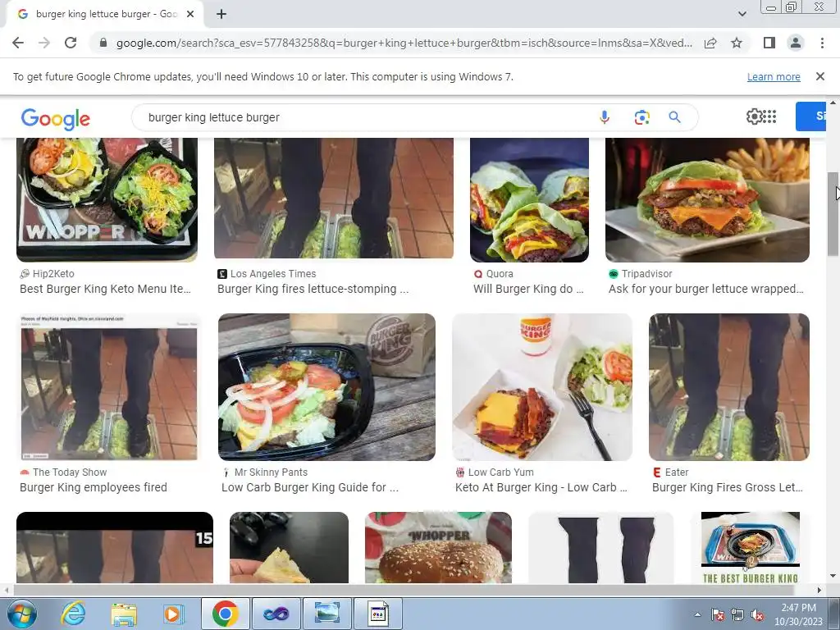840x630 pixels.
Task: Click 'Low Carb Burger King Guide for ...' title
Action: click(309, 487)
